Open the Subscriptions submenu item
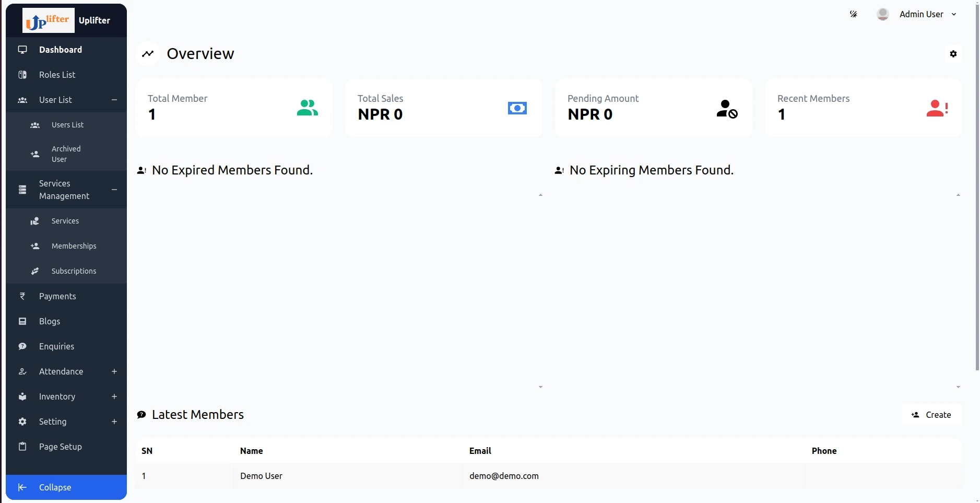Screen dimensions: 980x503 tap(74, 271)
